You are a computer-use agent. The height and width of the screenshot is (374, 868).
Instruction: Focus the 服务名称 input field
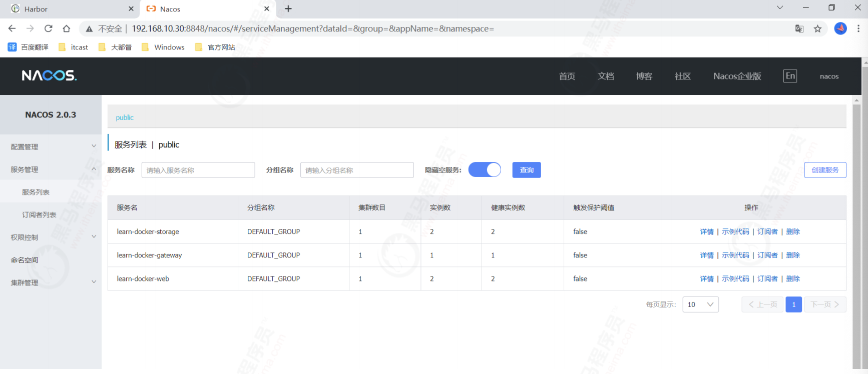point(198,170)
